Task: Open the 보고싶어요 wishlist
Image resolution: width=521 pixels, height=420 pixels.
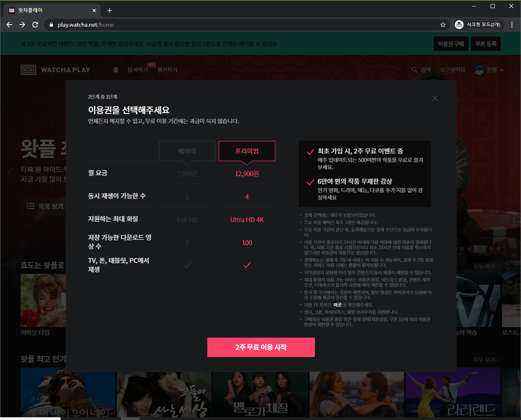Action: 453,70
